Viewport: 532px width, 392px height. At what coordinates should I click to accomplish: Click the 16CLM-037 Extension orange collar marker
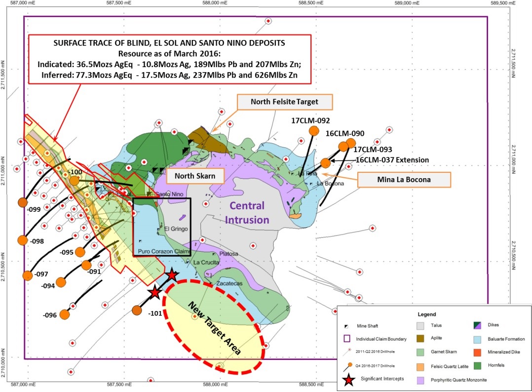325,163
